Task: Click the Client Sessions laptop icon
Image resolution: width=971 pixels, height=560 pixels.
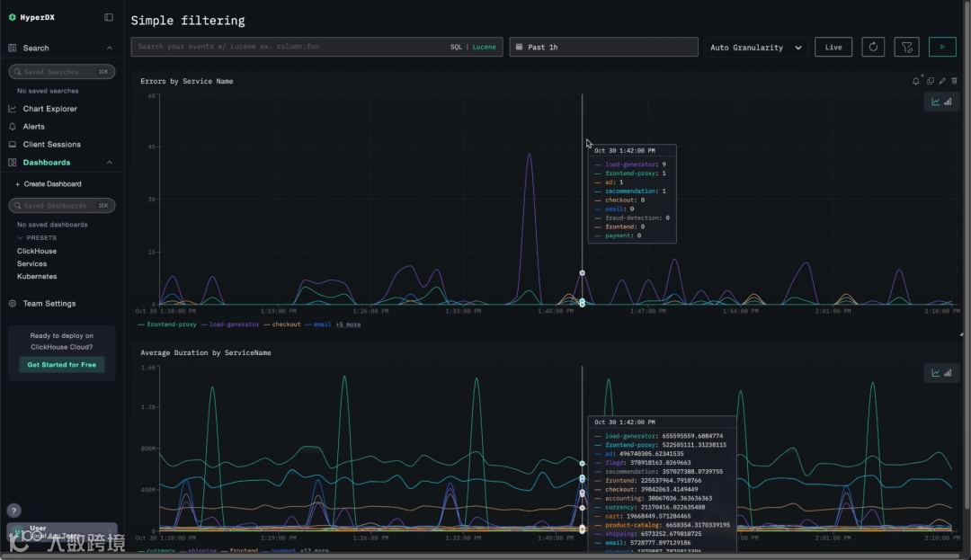Action: pyautogui.click(x=13, y=144)
